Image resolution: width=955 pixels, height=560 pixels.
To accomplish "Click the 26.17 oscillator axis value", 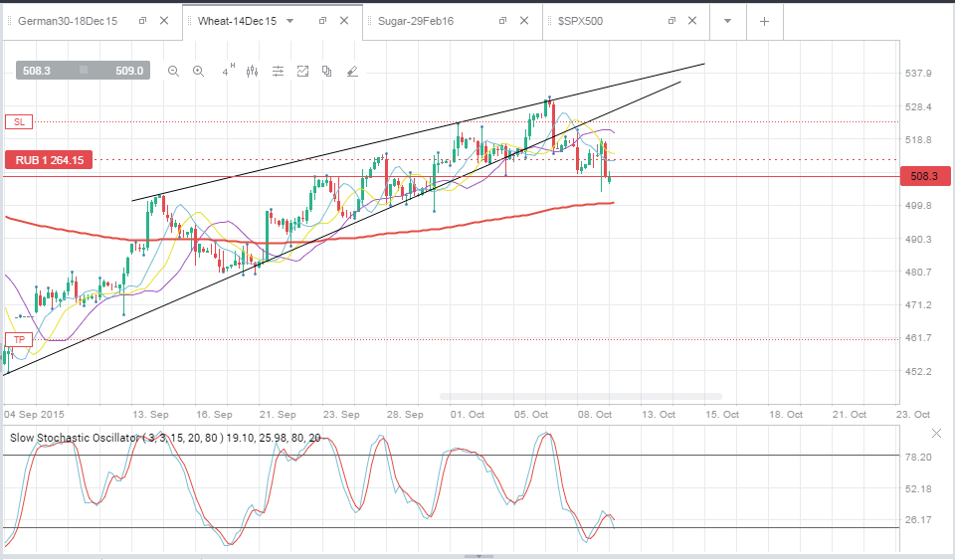I will click(918, 520).
